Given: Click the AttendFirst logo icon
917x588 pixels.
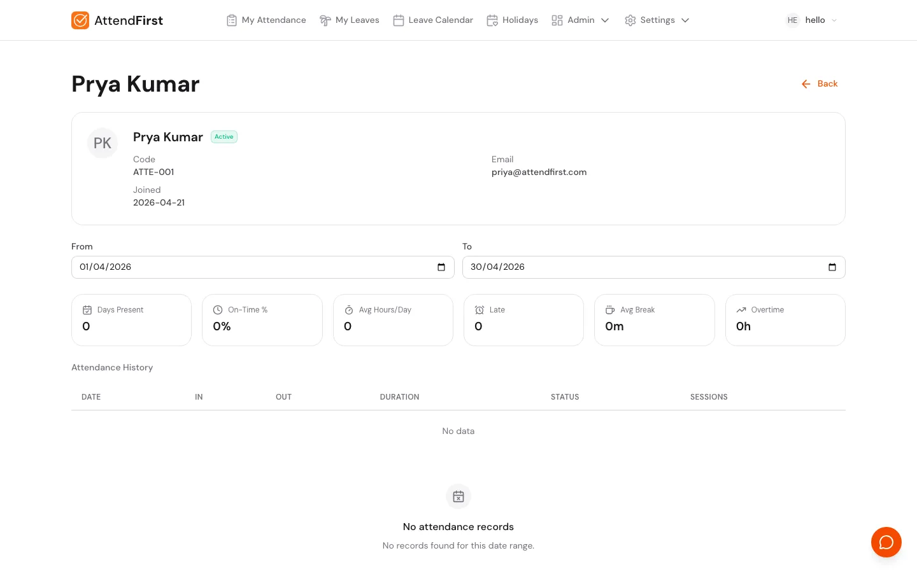Looking at the screenshot, I should [80, 20].
